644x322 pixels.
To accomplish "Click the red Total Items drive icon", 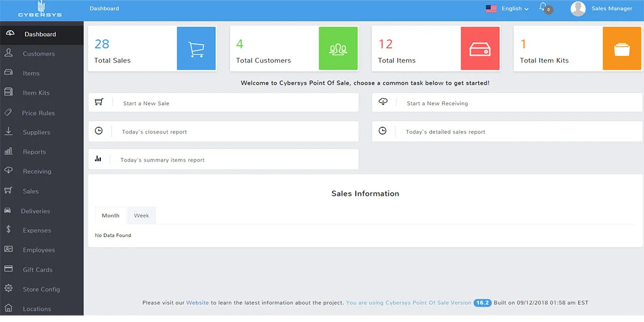I will tap(480, 49).
